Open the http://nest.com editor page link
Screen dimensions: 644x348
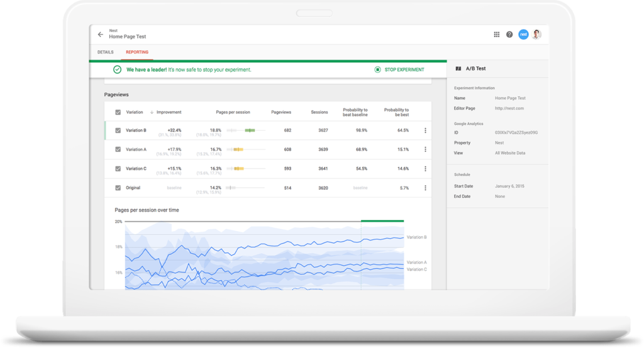pos(509,108)
